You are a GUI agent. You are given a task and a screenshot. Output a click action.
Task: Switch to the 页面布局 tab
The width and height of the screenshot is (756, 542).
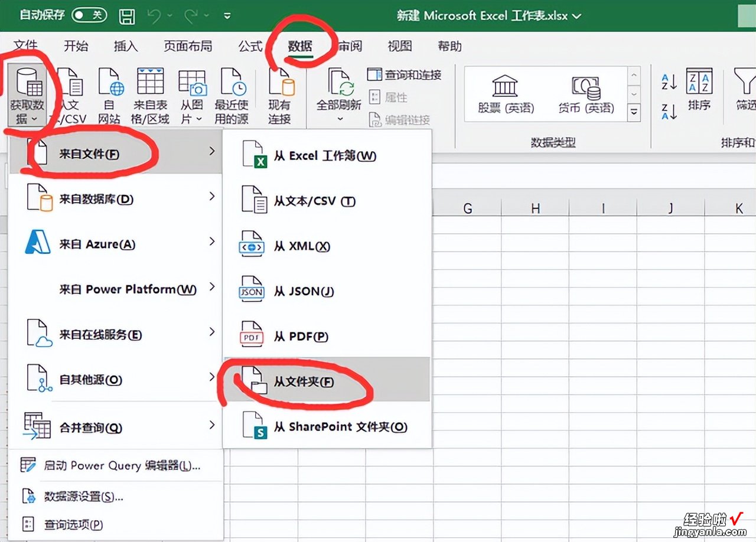click(188, 46)
